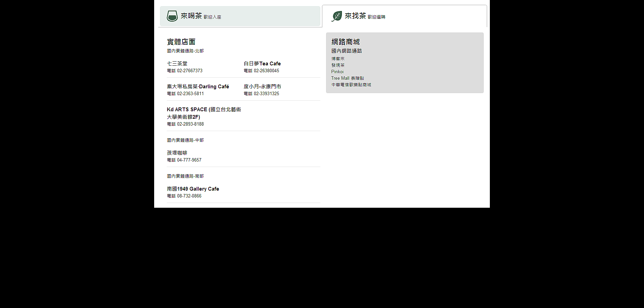Open the 中華電信歡樂點商城 link

click(351, 85)
